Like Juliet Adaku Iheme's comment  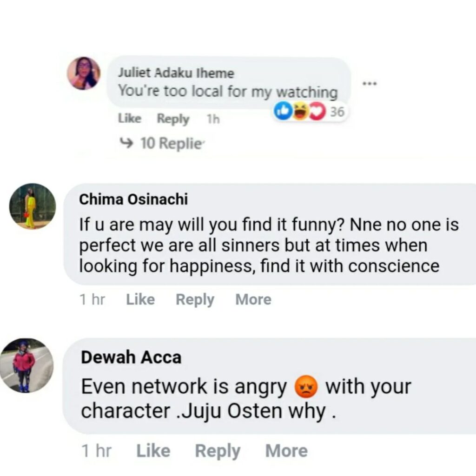tap(130, 119)
